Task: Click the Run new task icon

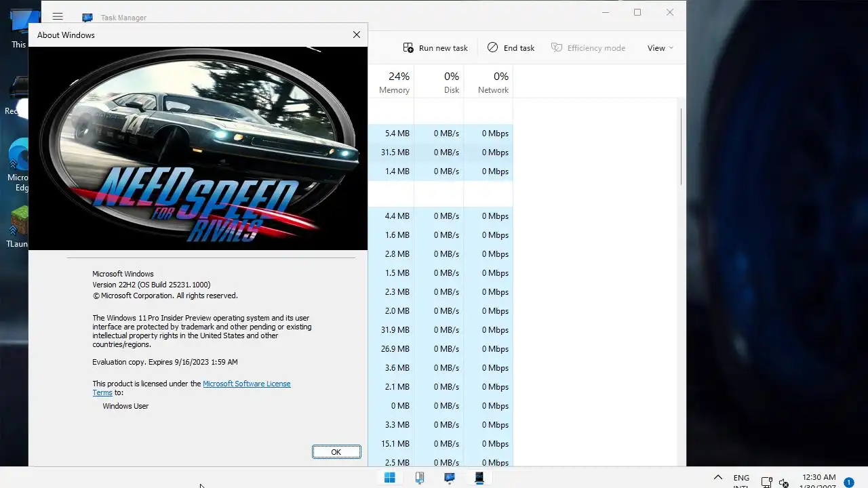Action: [x=408, y=47]
